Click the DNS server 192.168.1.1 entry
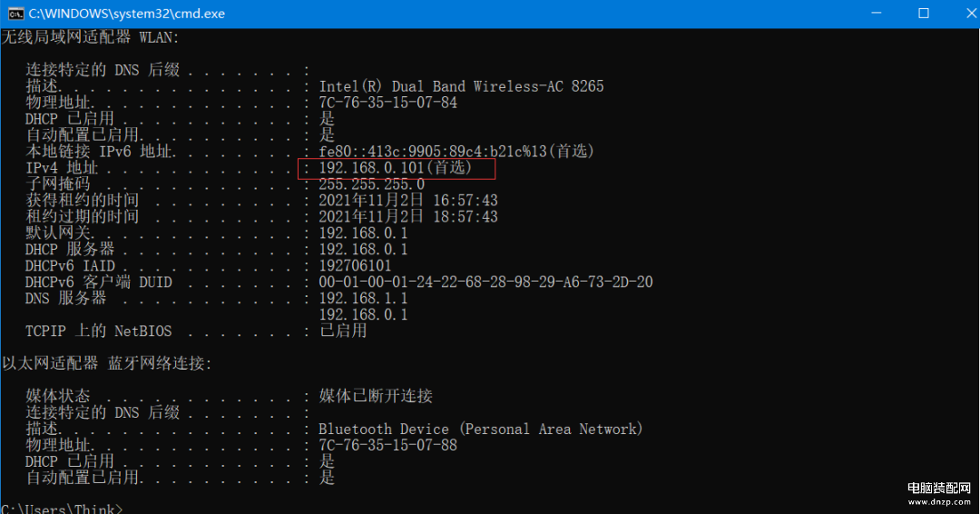This screenshot has width=980, height=514. 363,298
